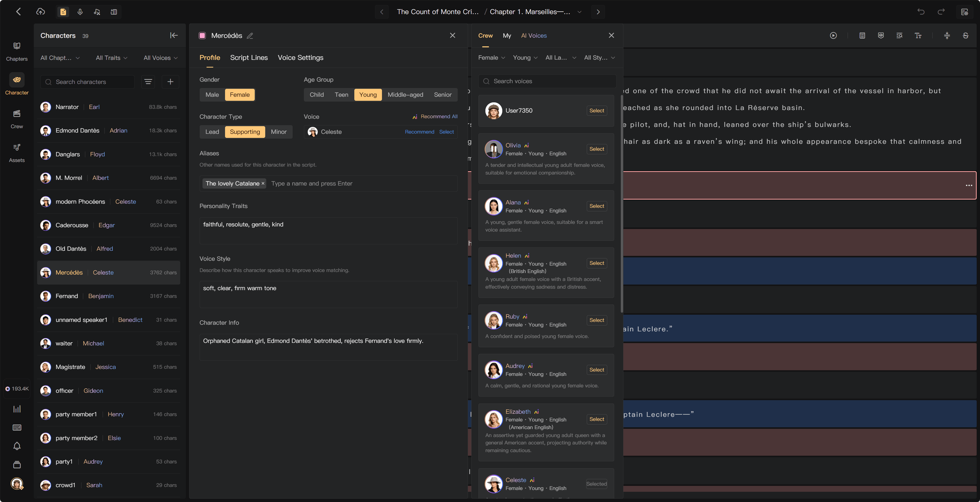The image size is (980, 502).
Task: Select the Olivia voice
Action: [596, 149]
